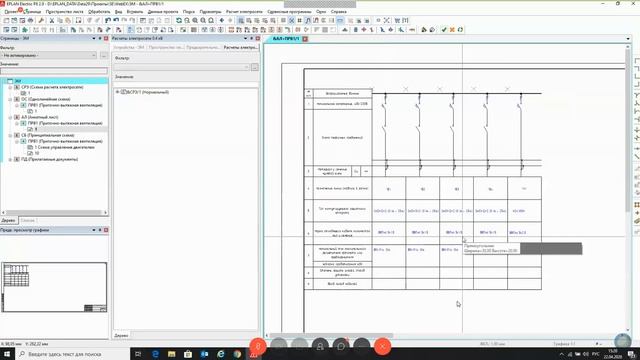Expand the ПД (Прилагаемые документы) tree node
This screenshot has height=360, width=640.
point(10,160)
